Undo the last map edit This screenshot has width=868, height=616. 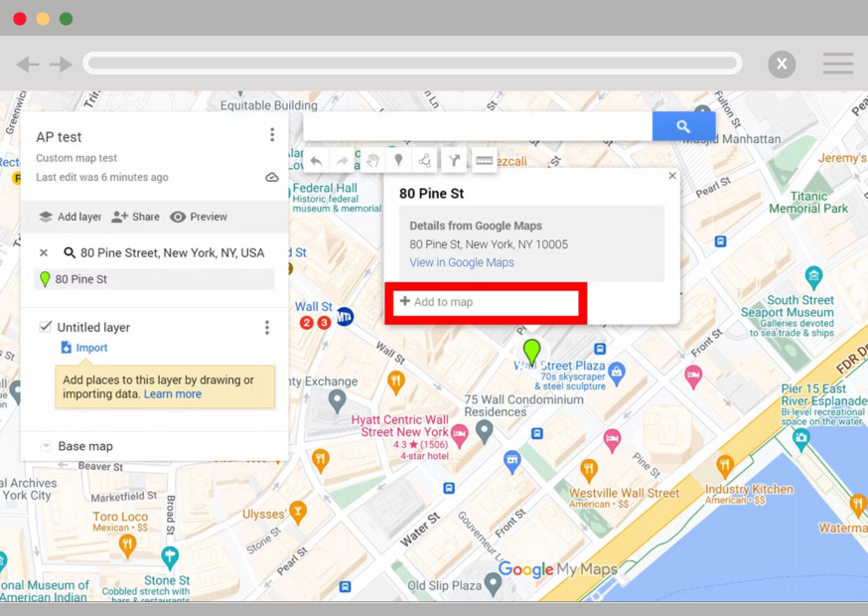(x=316, y=159)
